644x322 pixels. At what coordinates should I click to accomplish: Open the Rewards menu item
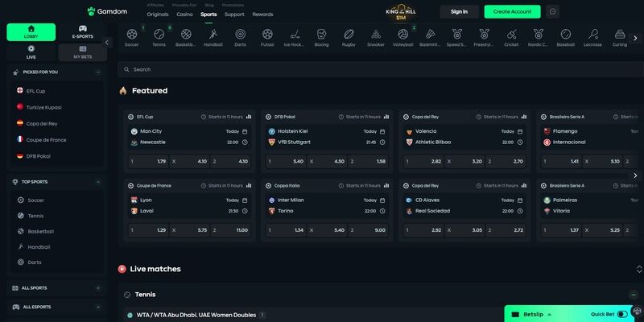(263, 14)
